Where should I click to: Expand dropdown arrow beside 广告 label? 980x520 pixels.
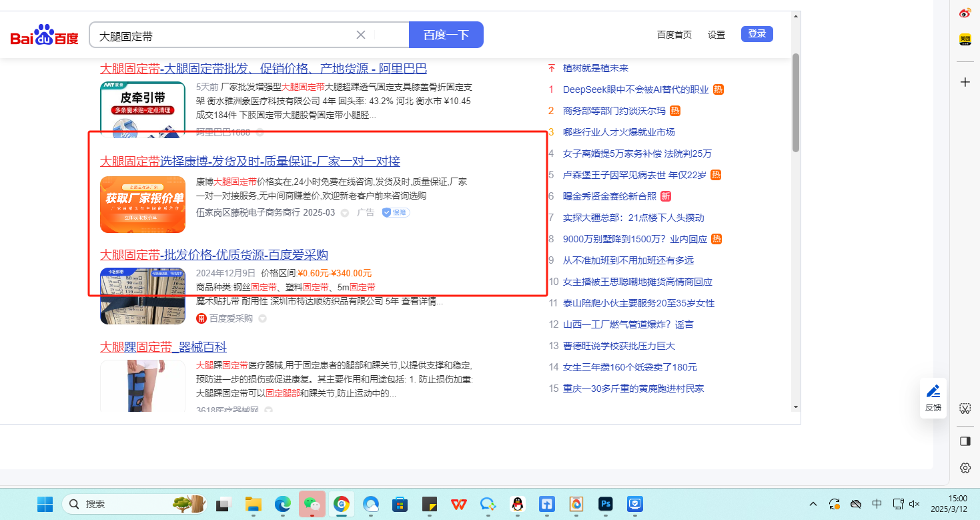pos(345,213)
